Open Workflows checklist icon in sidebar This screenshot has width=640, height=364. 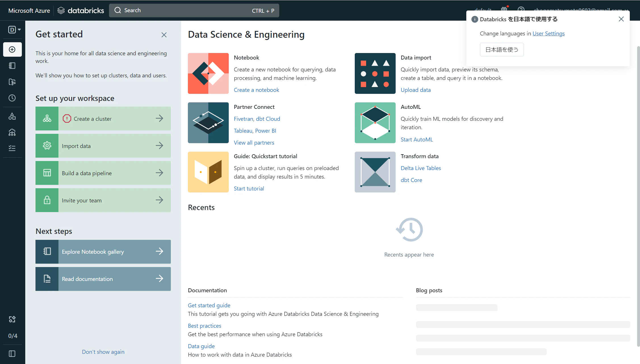point(12,148)
